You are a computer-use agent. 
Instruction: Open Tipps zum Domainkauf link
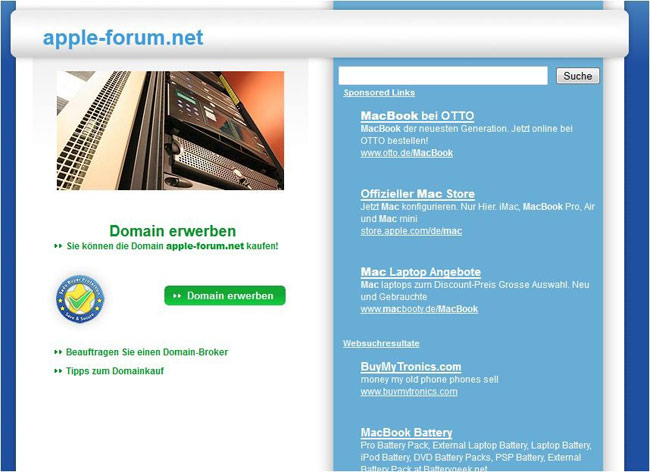pos(115,371)
